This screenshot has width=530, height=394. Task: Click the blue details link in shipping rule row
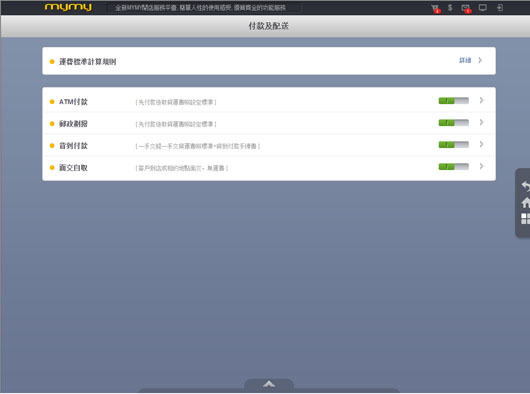pyautogui.click(x=465, y=60)
